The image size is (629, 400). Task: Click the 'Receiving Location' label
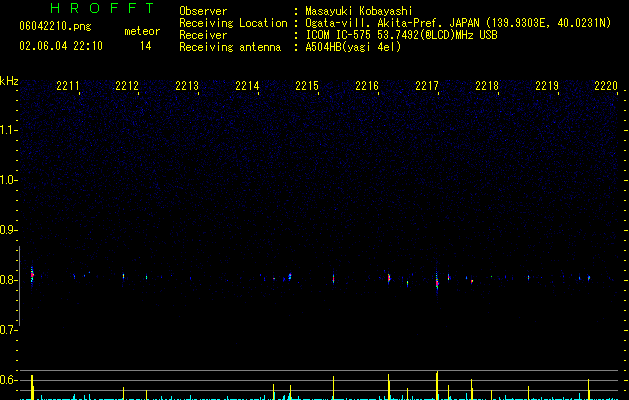pyautogui.click(x=233, y=23)
